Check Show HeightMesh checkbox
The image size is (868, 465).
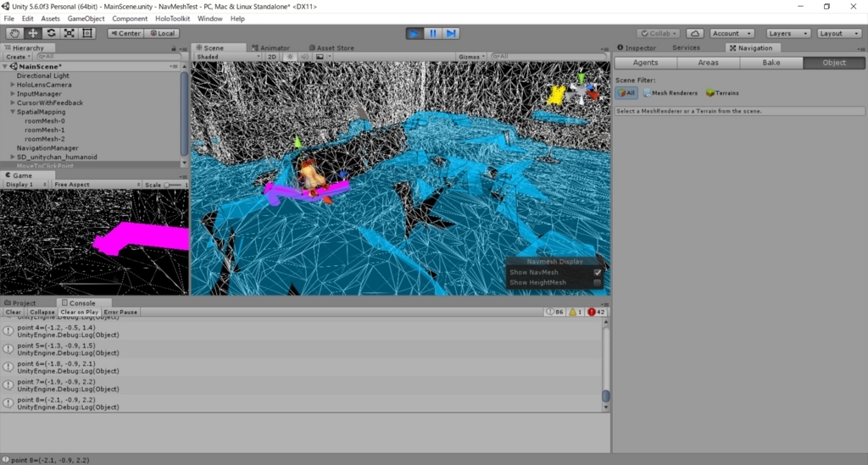pyautogui.click(x=598, y=283)
